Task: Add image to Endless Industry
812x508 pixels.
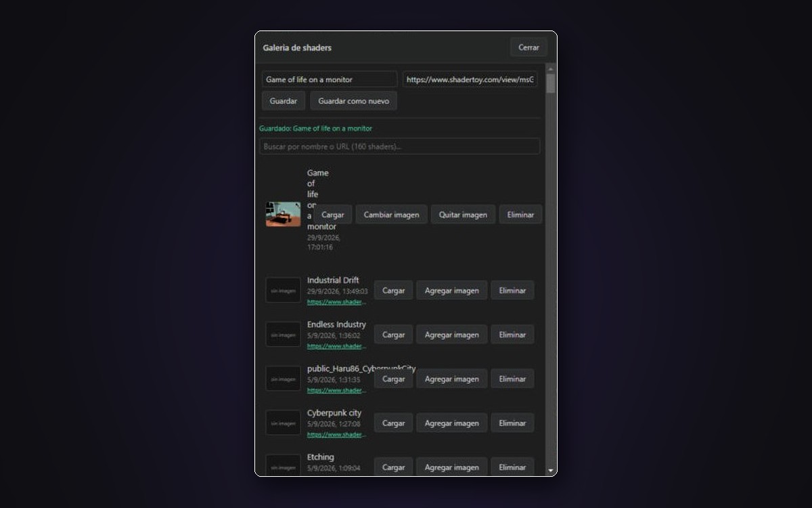Action: point(451,335)
